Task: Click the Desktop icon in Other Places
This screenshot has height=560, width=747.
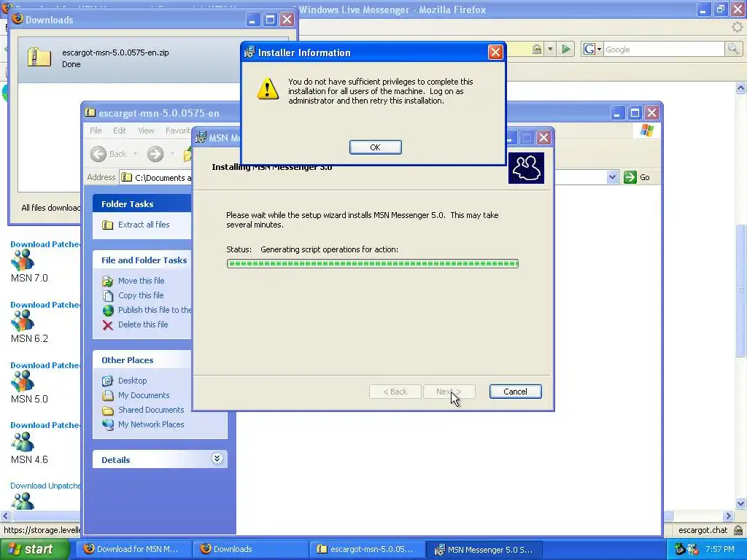Action: 108,381
